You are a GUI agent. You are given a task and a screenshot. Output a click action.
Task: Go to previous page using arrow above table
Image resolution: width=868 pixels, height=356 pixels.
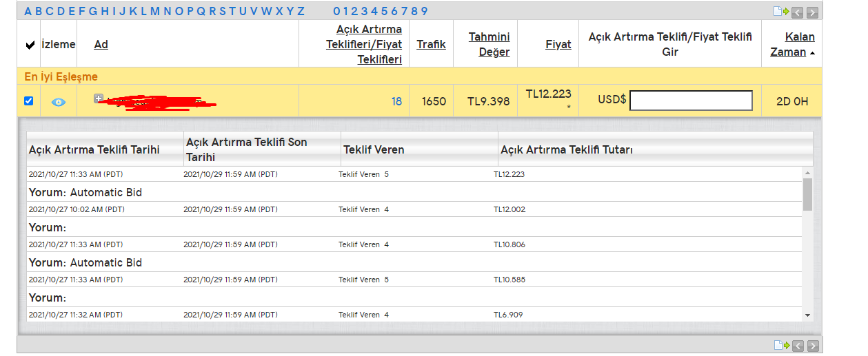pyautogui.click(x=797, y=12)
